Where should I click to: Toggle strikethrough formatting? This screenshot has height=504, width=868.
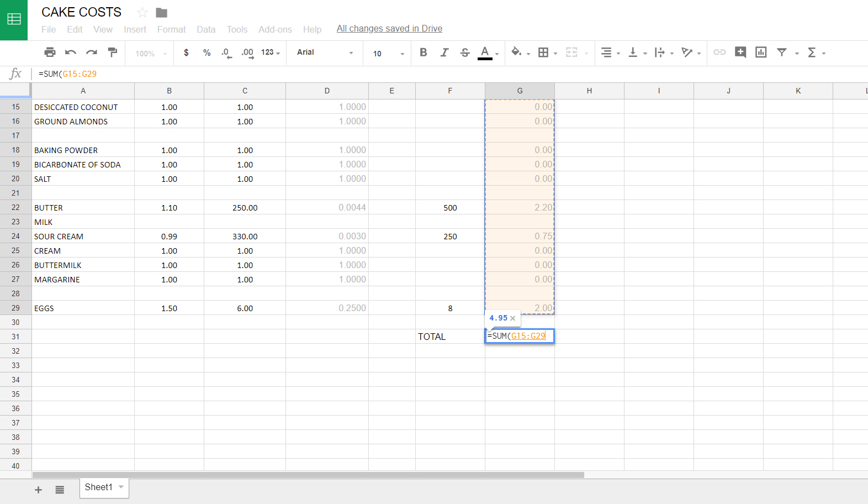tap(465, 52)
